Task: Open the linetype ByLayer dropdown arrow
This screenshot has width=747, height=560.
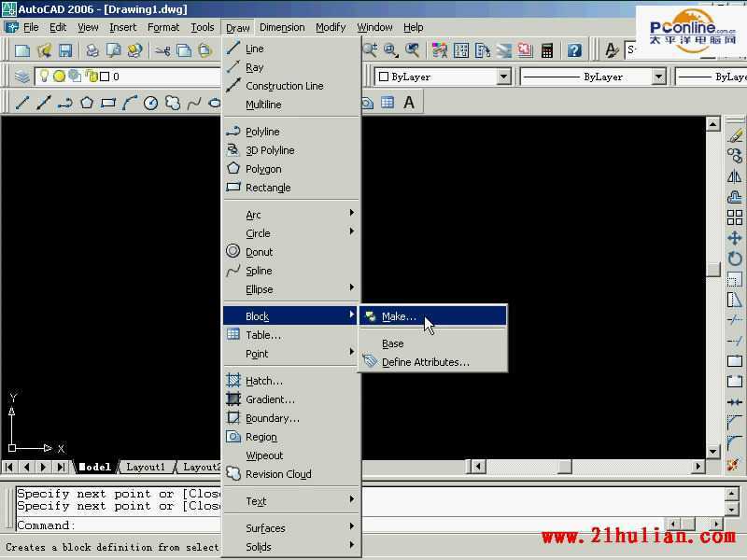Action: coord(658,77)
